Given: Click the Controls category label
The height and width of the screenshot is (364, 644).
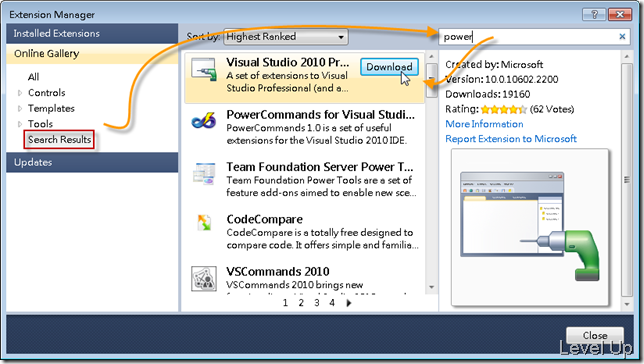Looking at the screenshot, I should click(46, 93).
